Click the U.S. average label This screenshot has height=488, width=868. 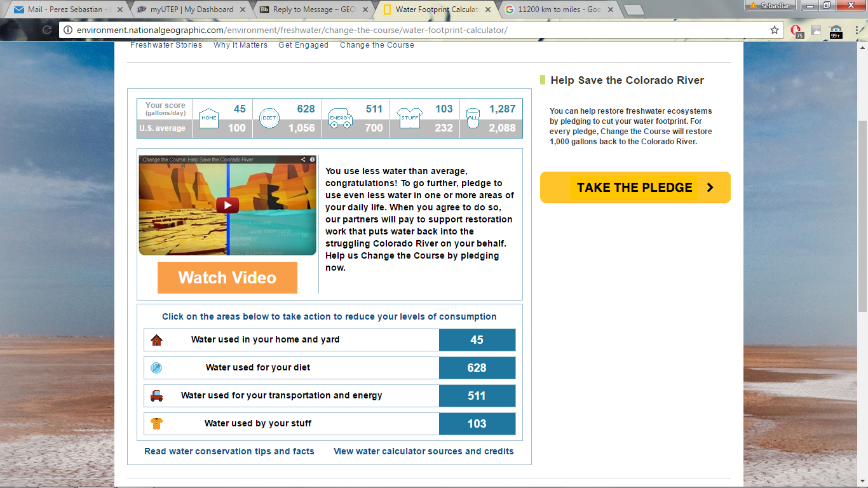[x=163, y=128]
